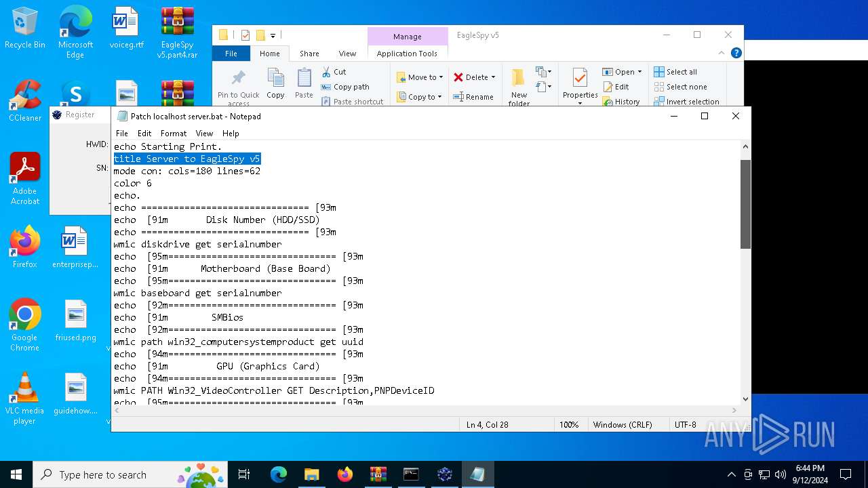Image resolution: width=868 pixels, height=488 pixels.
Task: Click New folder in Explorer ribbon
Action: click(x=519, y=87)
